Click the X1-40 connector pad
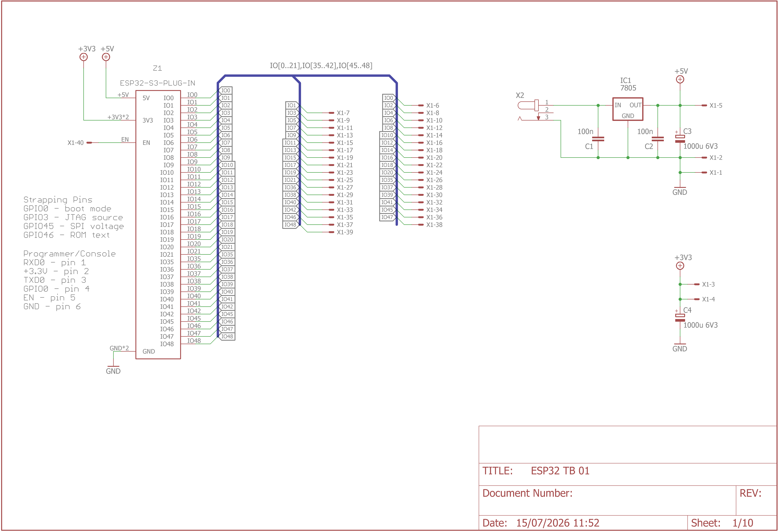Image resolution: width=778 pixels, height=532 pixels. [x=89, y=143]
